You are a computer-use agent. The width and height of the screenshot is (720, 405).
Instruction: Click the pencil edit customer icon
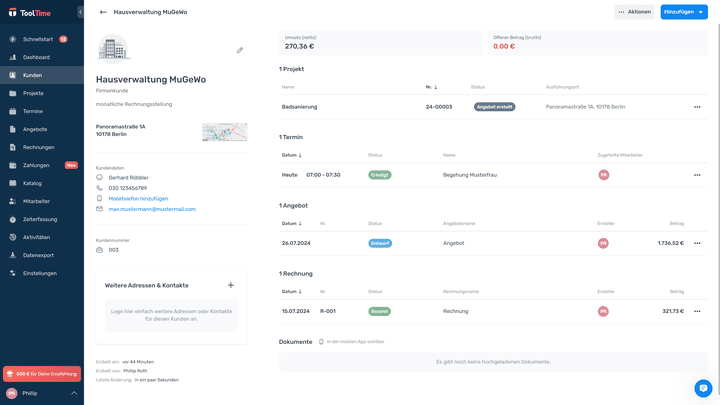coord(240,50)
